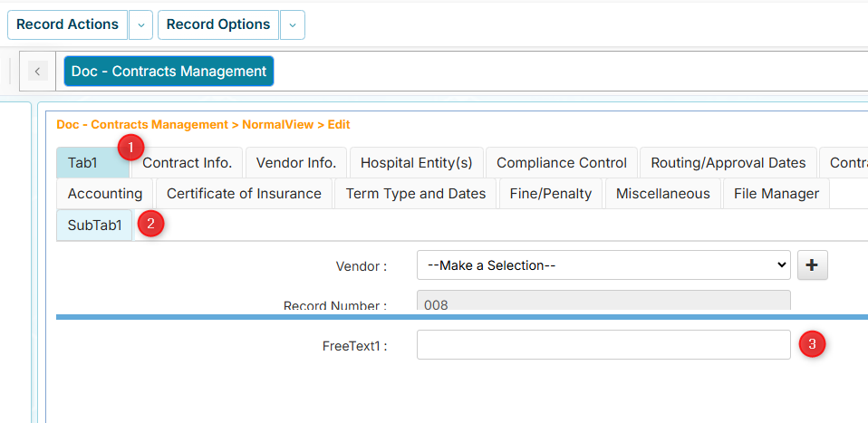The image size is (868, 423).
Task: Click into the FreeText1 input field
Action: [603, 345]
